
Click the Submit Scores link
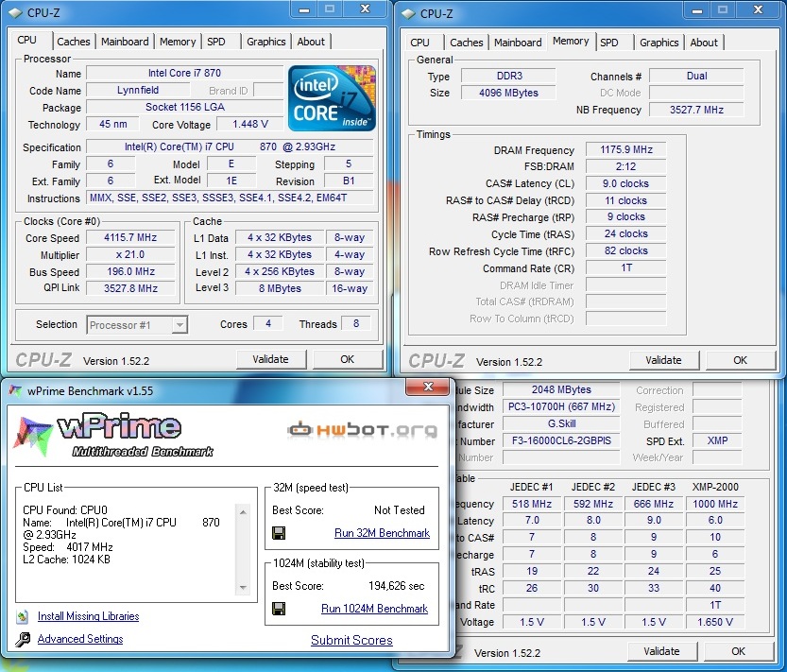coord(351,640)
